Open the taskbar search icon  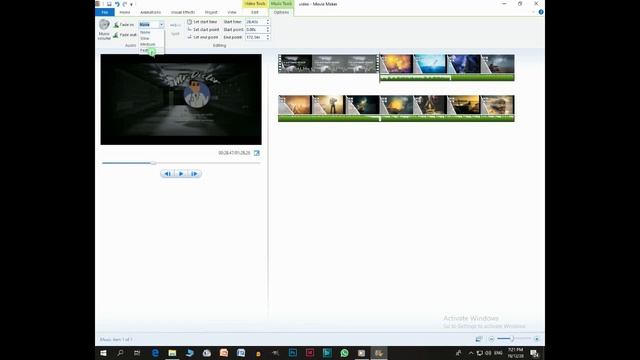(120, 353)
